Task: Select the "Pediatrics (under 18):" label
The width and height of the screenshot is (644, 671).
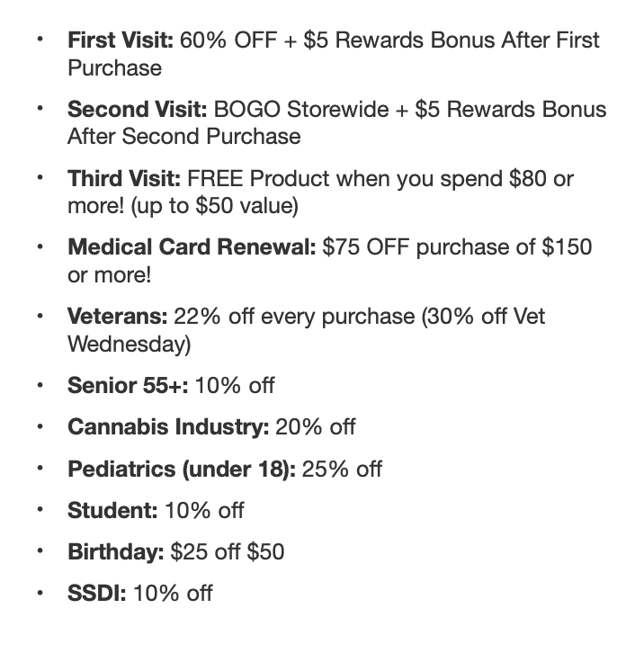Action: pos(182,469)
